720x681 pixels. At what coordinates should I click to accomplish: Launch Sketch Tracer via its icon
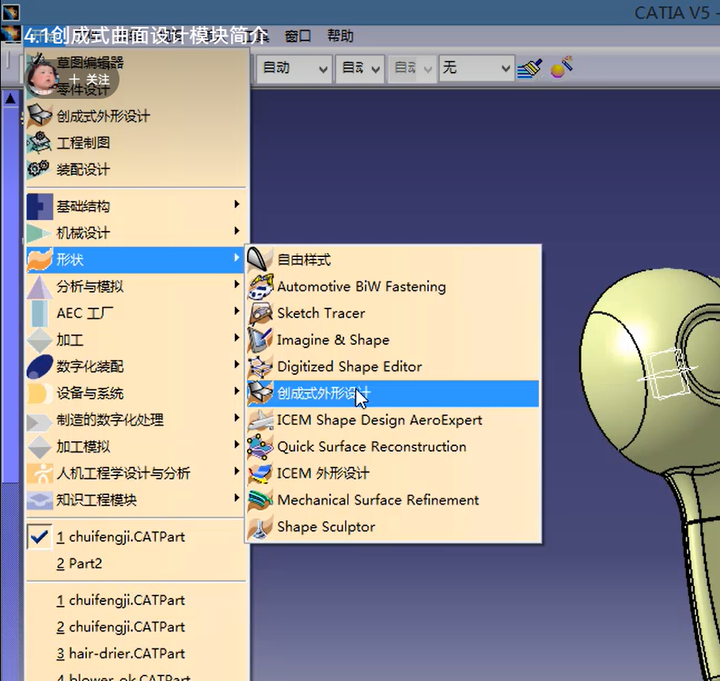coord(261,313)
